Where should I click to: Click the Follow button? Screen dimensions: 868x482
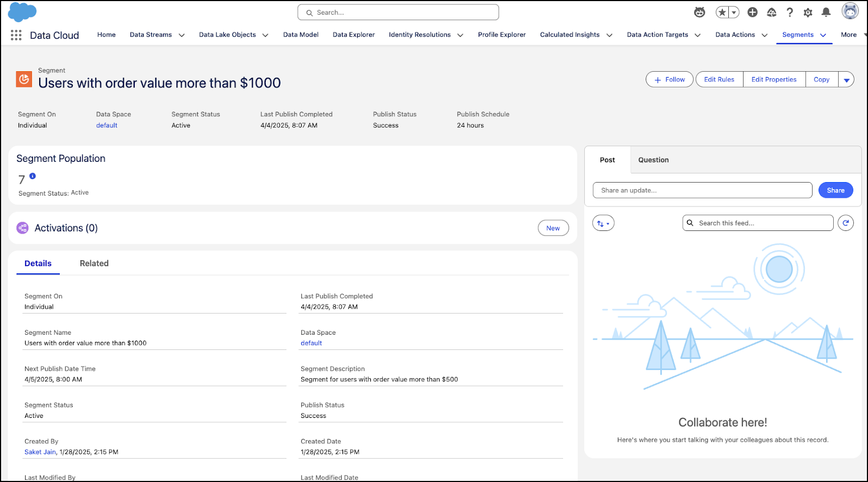(x=670, y=79)
